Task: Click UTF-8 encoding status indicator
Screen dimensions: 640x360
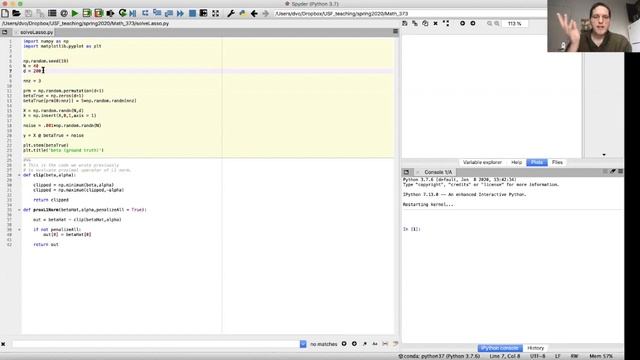Action: (538, 356)
